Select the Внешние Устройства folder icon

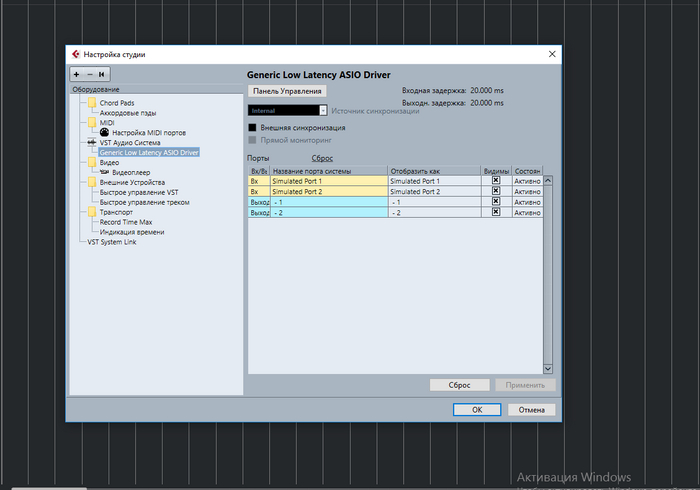92,182
